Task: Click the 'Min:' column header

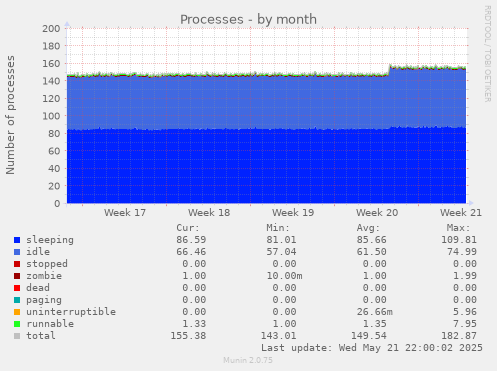Action: pos(278,228)
